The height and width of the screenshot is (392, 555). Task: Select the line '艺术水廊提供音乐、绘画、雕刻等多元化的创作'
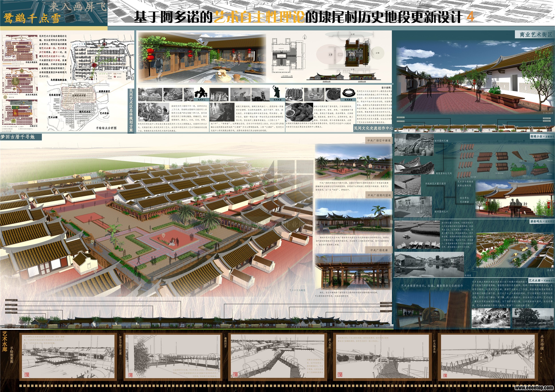point(432,286)
